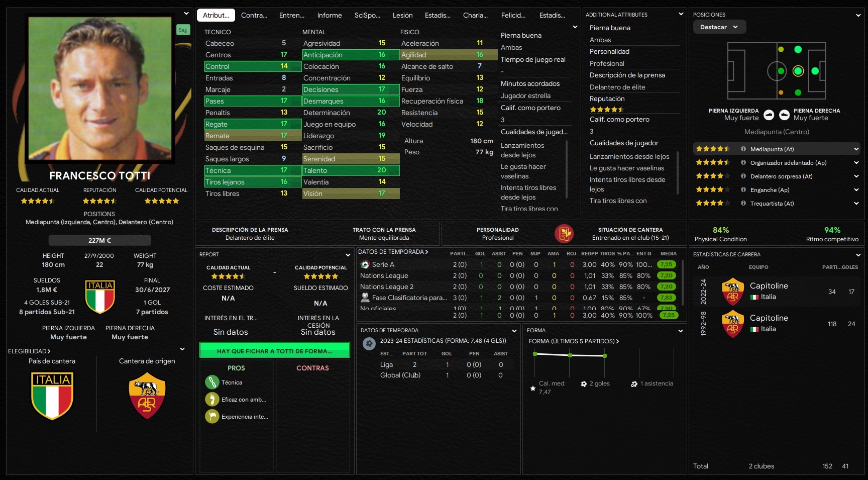Open the Felicid... tab
This screenshot has width=868, height=480.
513,16
